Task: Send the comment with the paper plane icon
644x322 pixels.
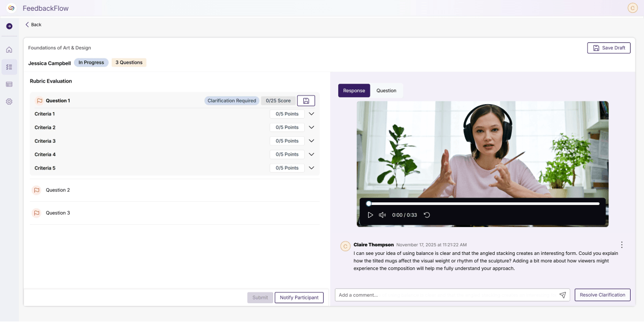Action: (562, 295)
